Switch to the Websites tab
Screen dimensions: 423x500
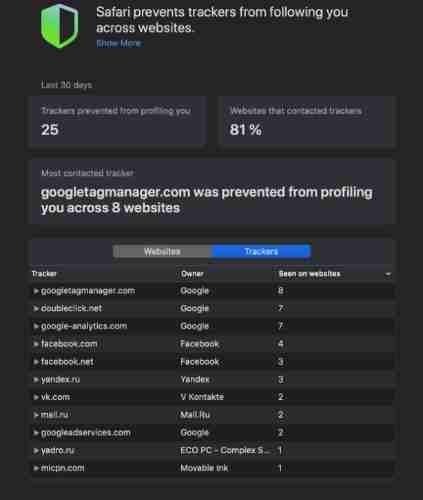coord(162,251)
